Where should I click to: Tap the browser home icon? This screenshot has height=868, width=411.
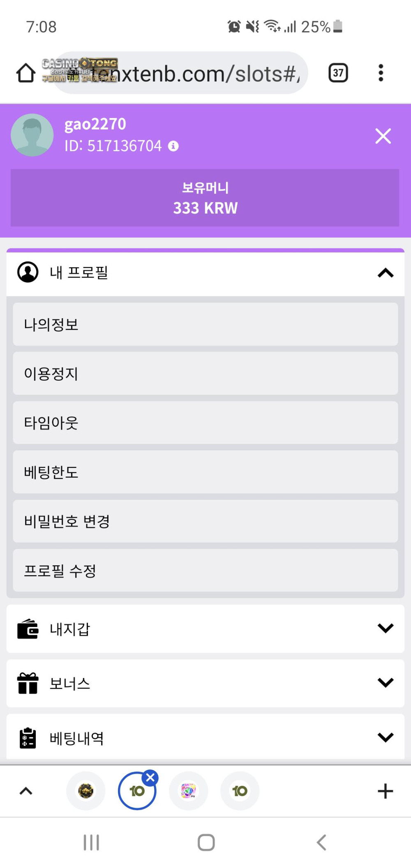point(25,73)
